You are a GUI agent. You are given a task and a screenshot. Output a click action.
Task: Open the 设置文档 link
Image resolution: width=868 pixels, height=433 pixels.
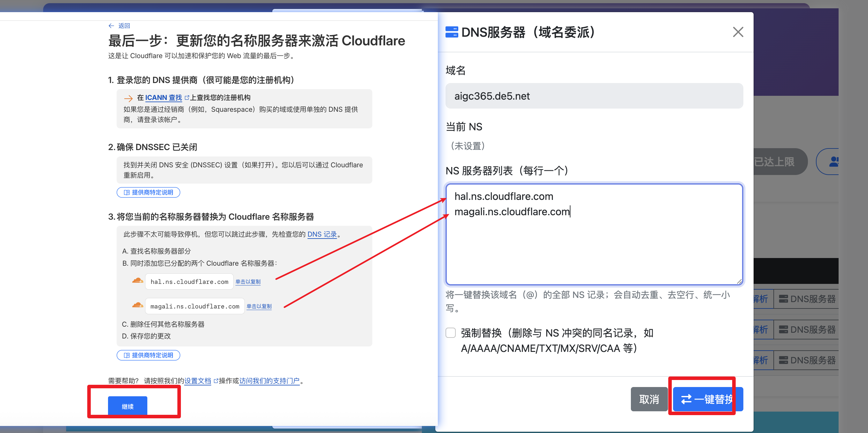point(198,381)
